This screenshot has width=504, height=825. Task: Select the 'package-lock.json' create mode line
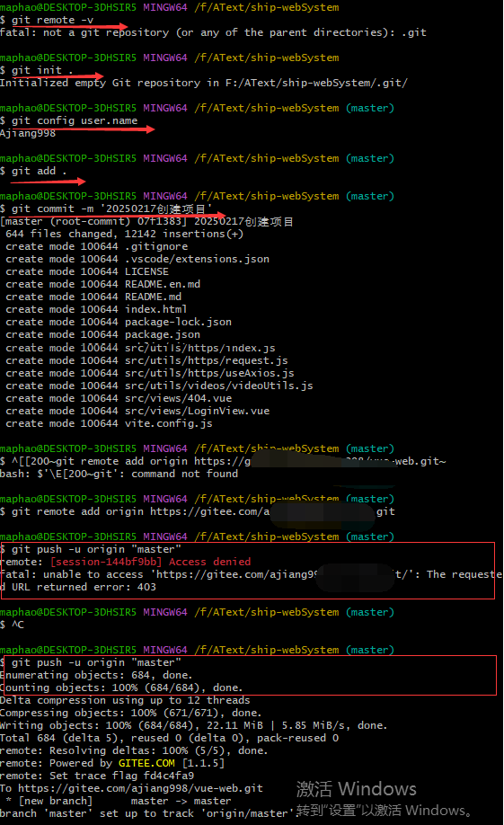[119, 322]
